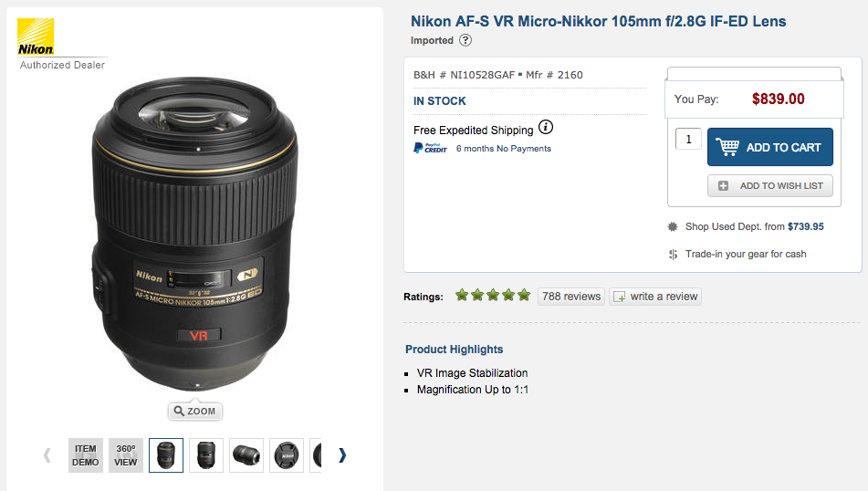The image size is (868, 491).
Task: Open the 6 months No Payments offer
Action: click(504, 149)
